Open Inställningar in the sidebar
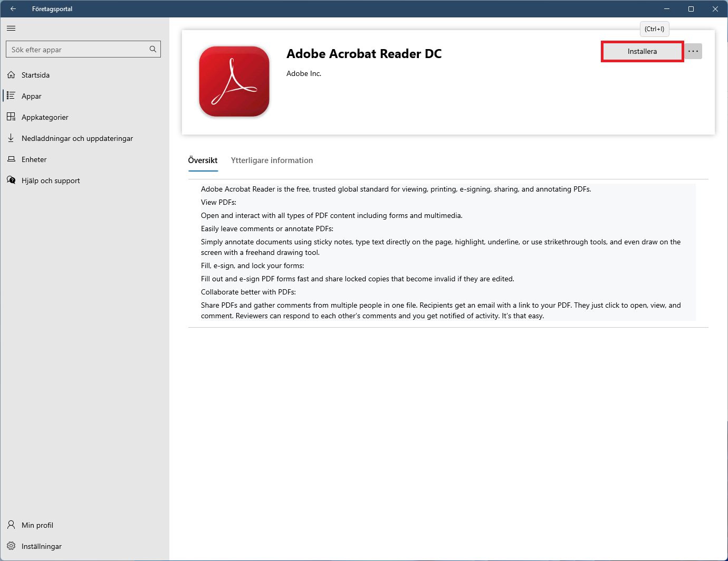Viewport: 728px width, 561px height. pyautogui.click(x=85, y=546)
